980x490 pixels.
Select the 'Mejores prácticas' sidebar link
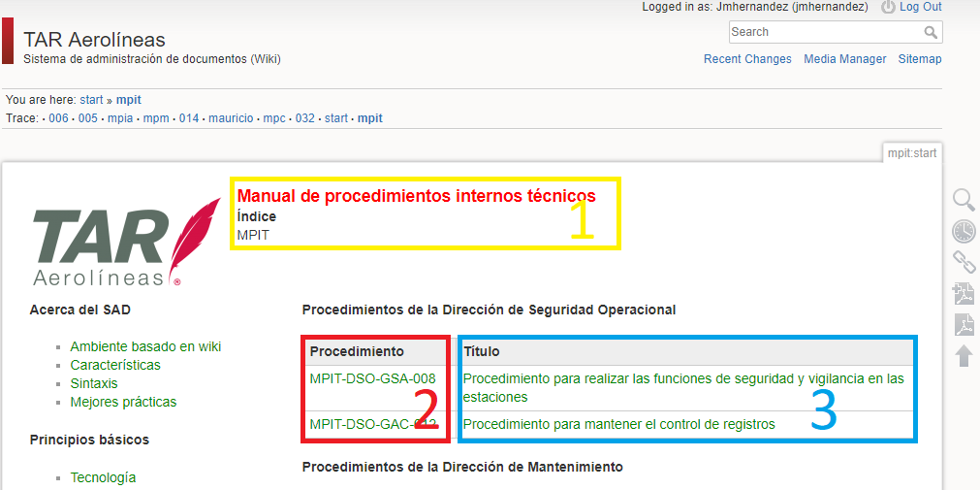tap(123, 402)
